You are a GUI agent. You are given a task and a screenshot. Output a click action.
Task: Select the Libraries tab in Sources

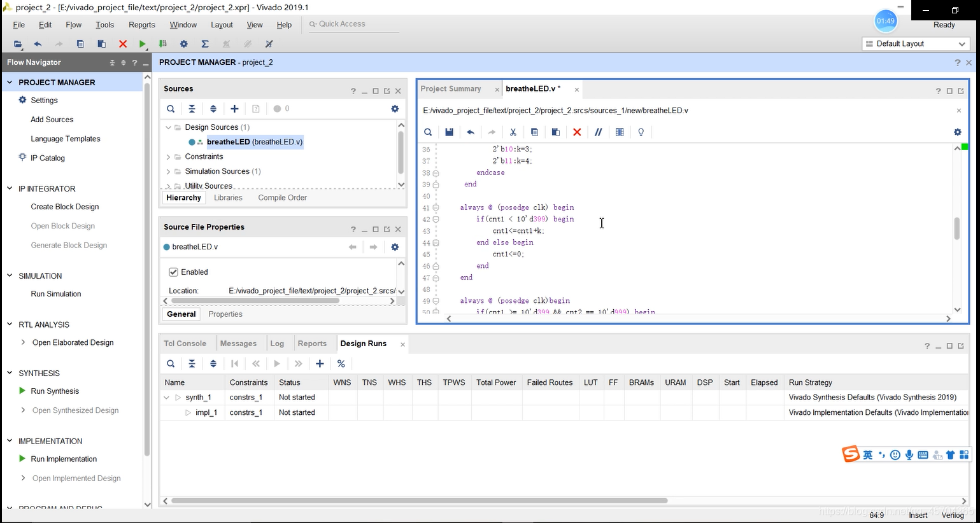(228, 198)
